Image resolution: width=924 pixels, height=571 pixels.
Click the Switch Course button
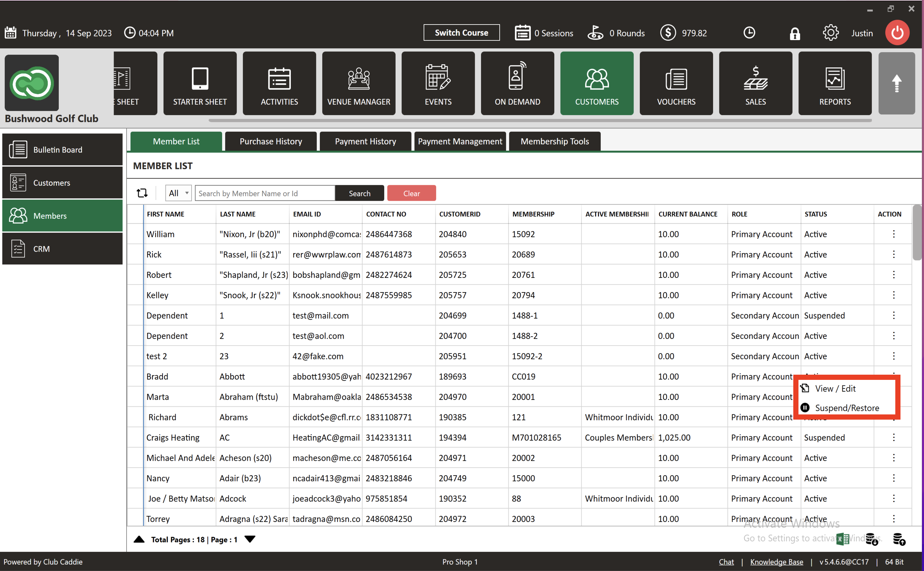pos(461,32)
